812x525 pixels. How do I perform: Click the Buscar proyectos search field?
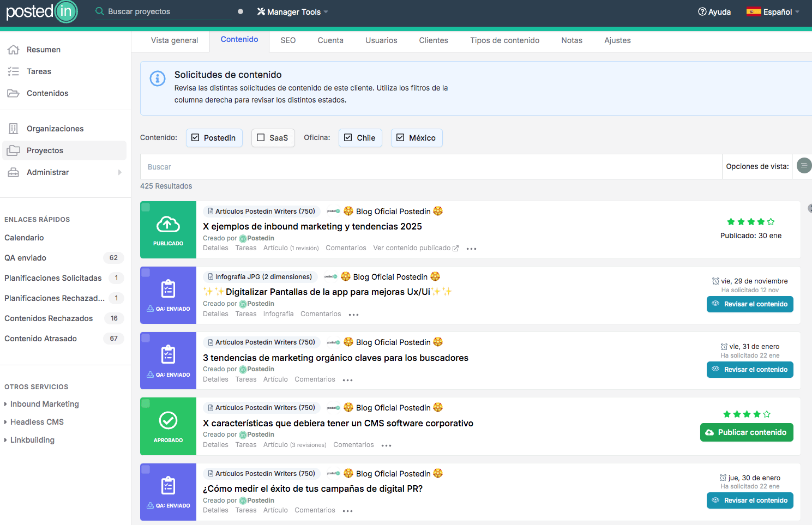(164, 11)
